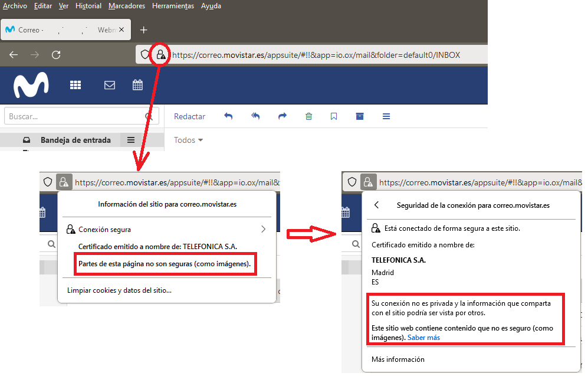Click the reply icon in the mail toolbar

click(228, 116)
